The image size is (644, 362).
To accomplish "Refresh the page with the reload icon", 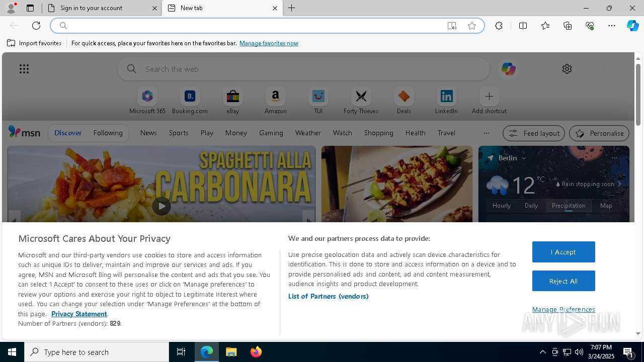I will point(36,26).
